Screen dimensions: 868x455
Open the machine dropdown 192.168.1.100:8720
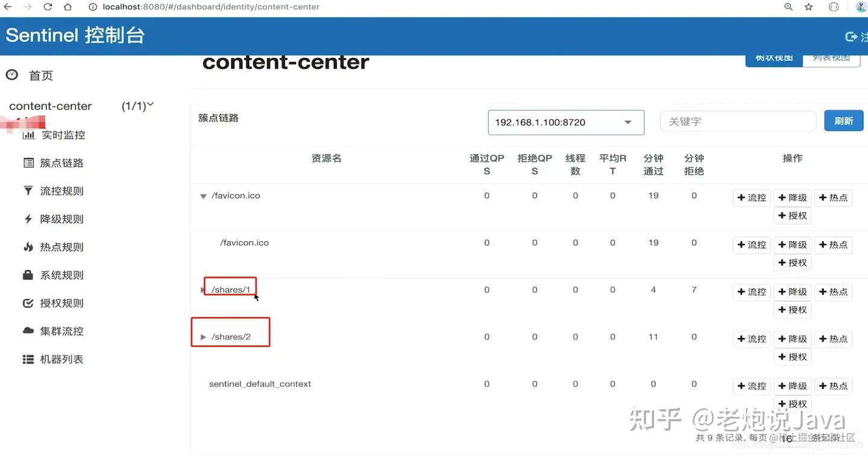tap(565, 122)
